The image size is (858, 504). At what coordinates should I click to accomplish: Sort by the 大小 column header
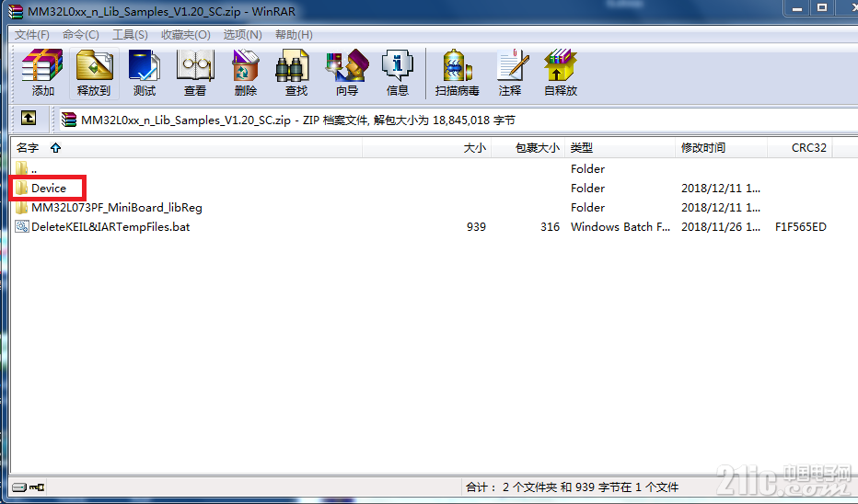tap(427, 147)
